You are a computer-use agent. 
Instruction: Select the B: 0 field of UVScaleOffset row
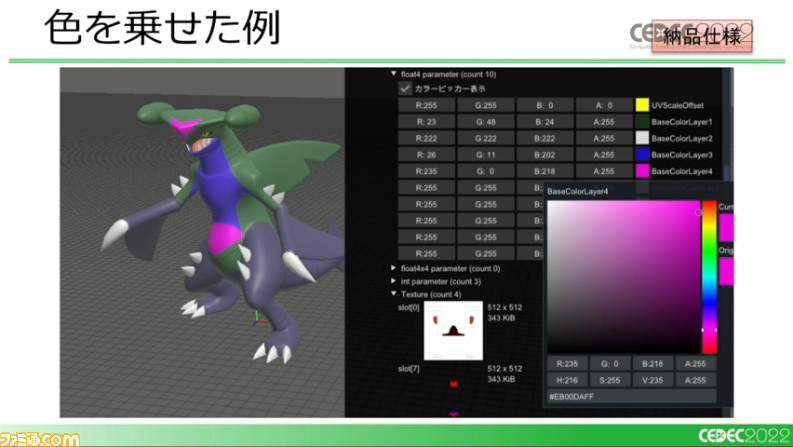(545, 105)
